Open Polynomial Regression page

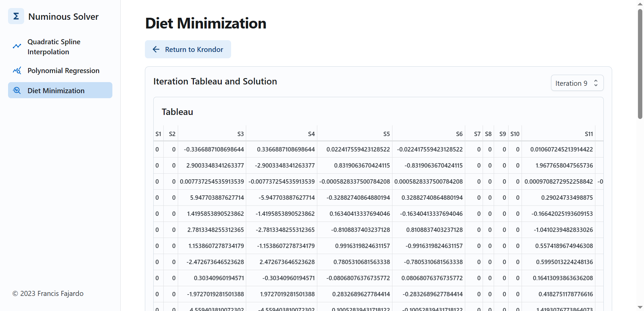60,70
